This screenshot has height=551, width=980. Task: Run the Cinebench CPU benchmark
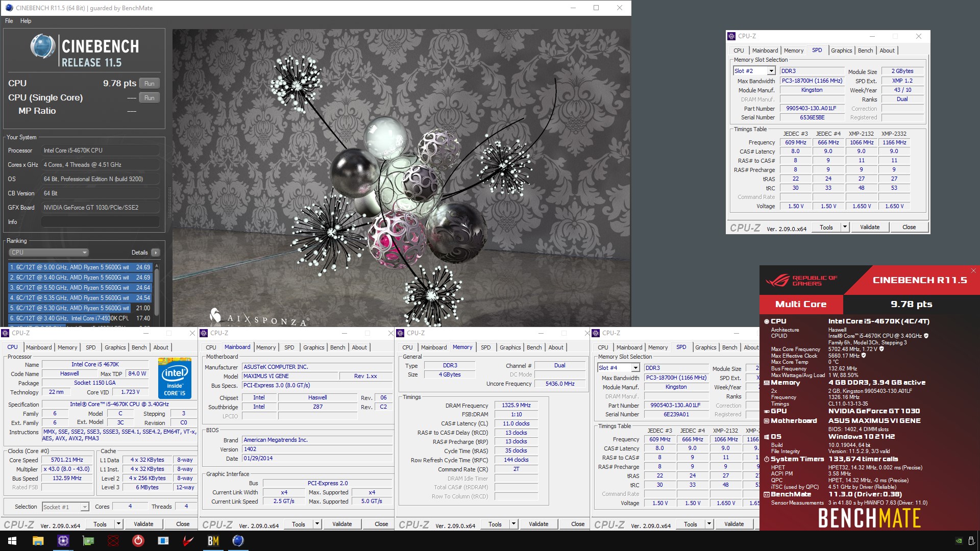149,84
